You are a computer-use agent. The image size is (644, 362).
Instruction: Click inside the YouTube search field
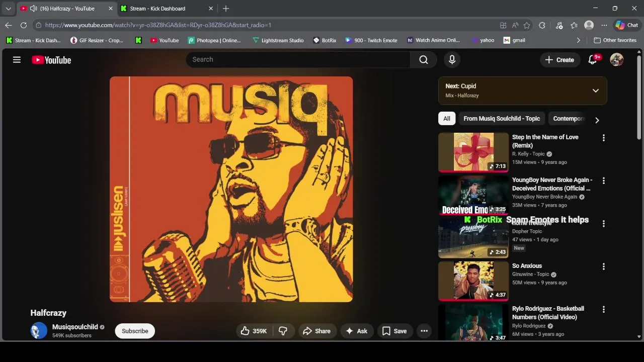[298, 60]
